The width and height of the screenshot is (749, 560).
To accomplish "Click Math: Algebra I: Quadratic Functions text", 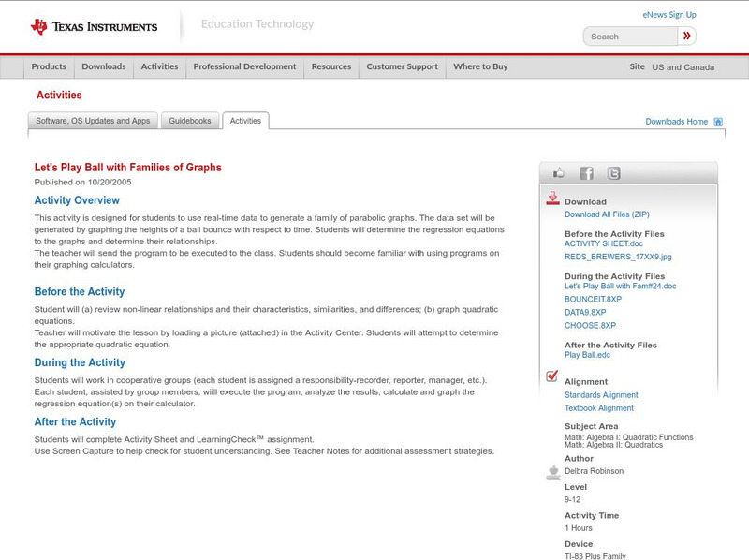I will (628, 437).
